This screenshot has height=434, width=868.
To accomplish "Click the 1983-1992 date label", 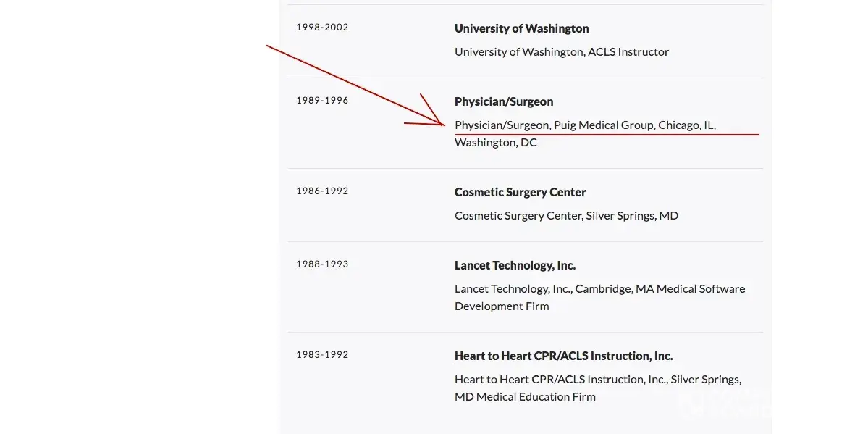I will point(322,355).
